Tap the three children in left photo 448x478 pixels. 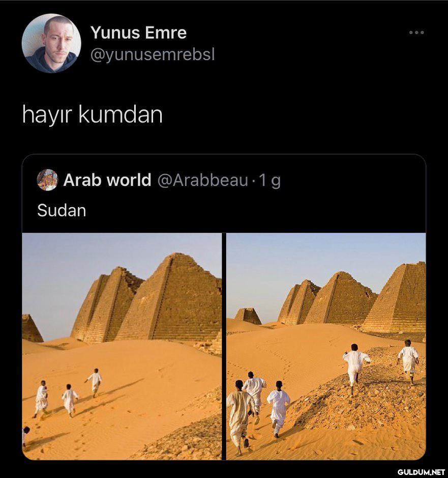pyautogui.click(x=68, y=393)
